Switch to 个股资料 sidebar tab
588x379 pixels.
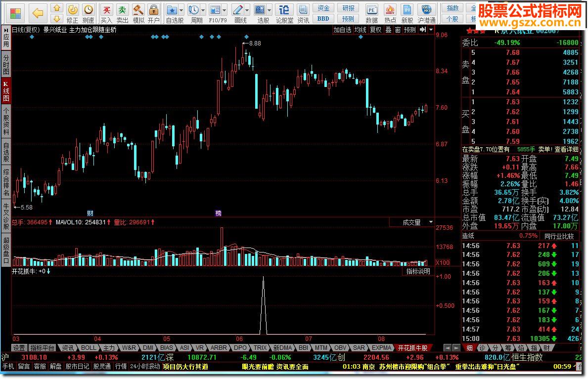tap(6, 122)
